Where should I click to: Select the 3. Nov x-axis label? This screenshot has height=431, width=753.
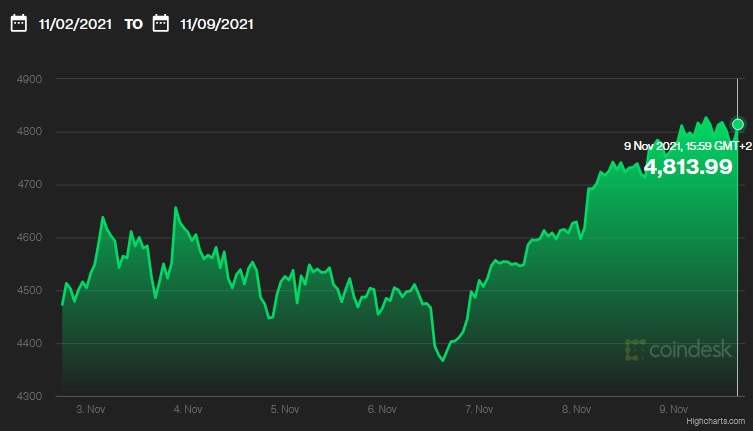coord(91,409)
